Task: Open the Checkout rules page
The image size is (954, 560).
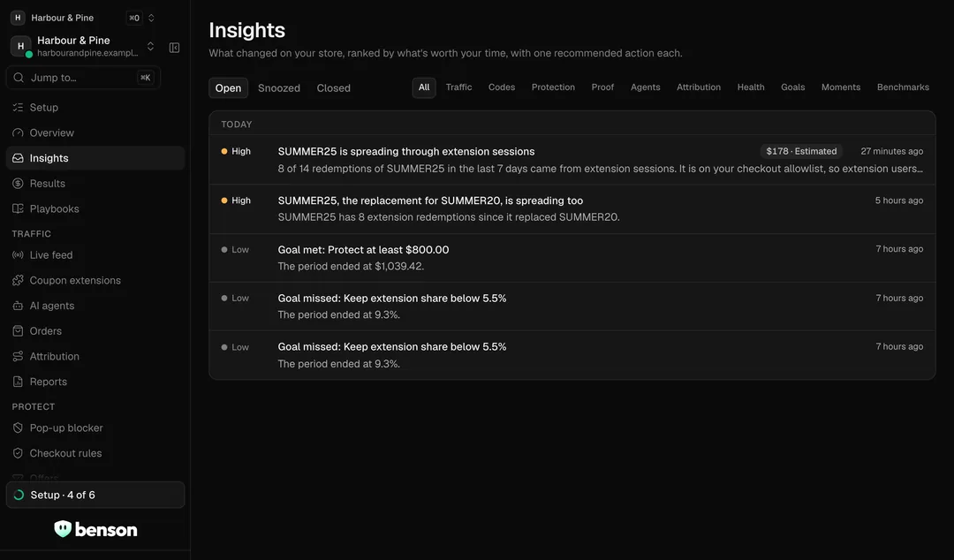Action: point(95,453)
